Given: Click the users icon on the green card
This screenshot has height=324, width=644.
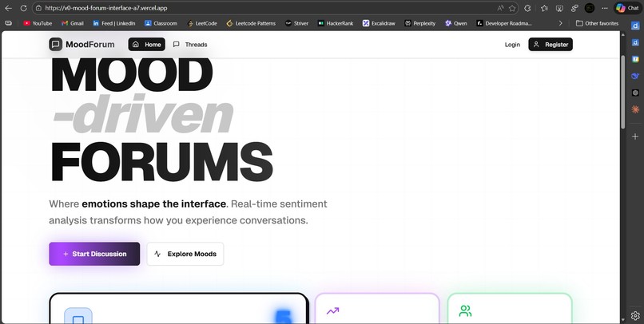Looking at the screenshot, I should tap(465, 311).
